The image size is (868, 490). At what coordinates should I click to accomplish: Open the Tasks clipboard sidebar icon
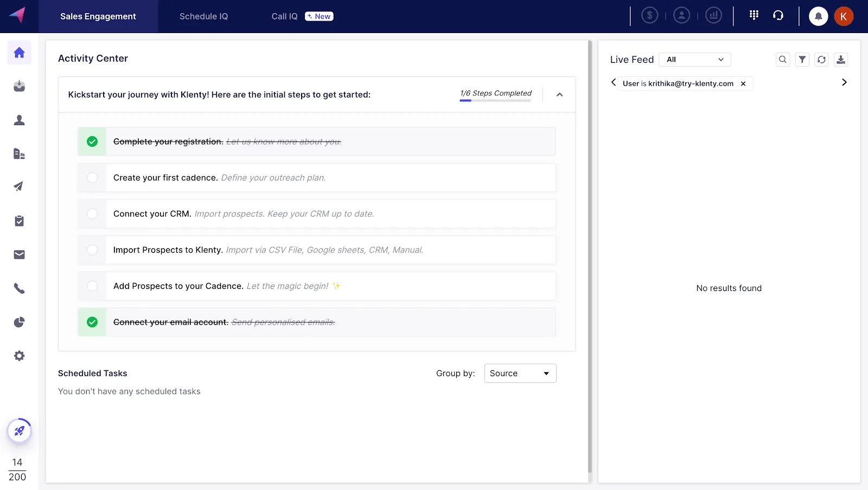(x=19, y=221)
